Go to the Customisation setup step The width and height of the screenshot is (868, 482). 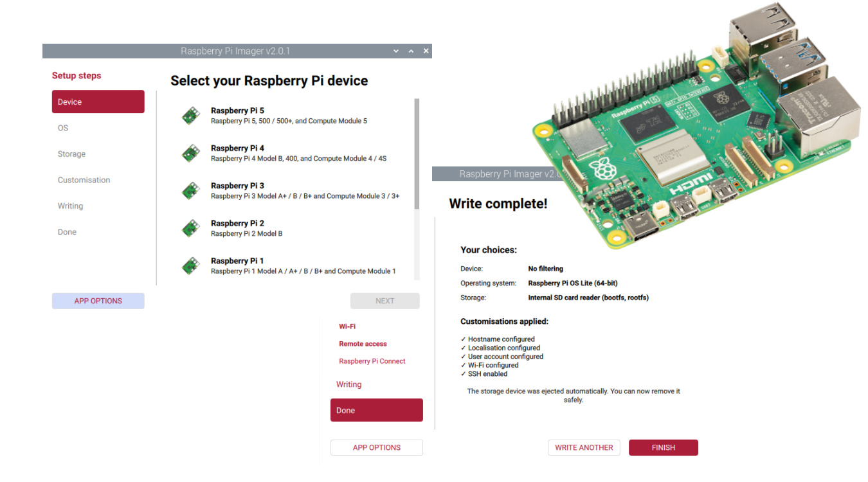point(84,179)
